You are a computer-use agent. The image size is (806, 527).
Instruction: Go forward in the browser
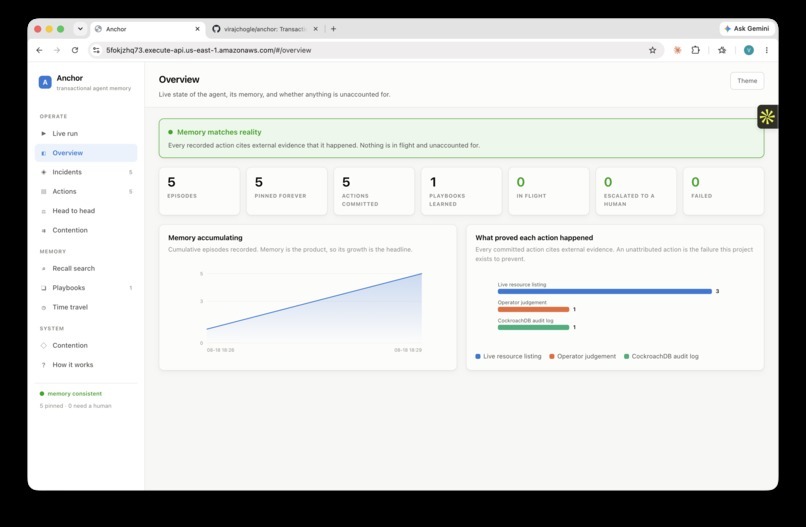tap(57, 50)
